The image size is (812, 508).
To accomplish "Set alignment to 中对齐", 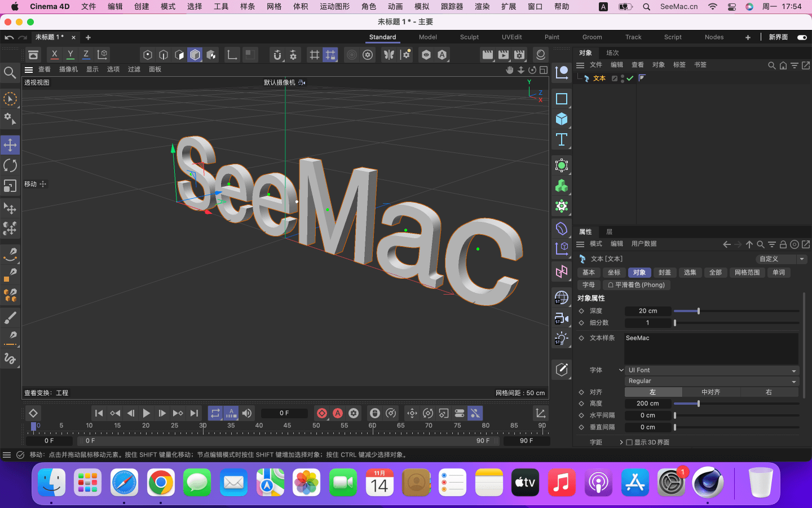I will (x=710, y=392).
